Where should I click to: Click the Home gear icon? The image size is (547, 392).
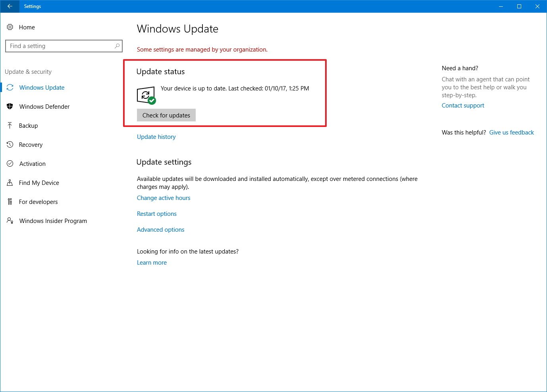point(10,27)
